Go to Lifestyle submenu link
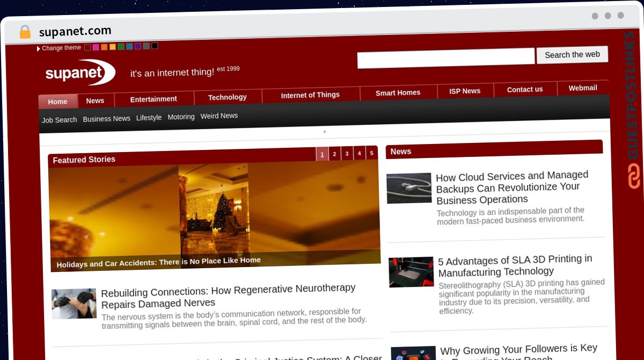 coord(149,118)
